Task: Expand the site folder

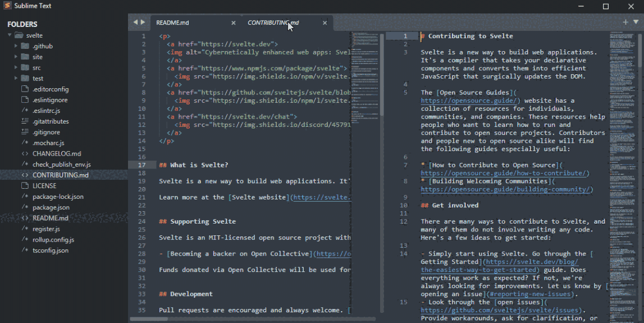Action: 16,56
